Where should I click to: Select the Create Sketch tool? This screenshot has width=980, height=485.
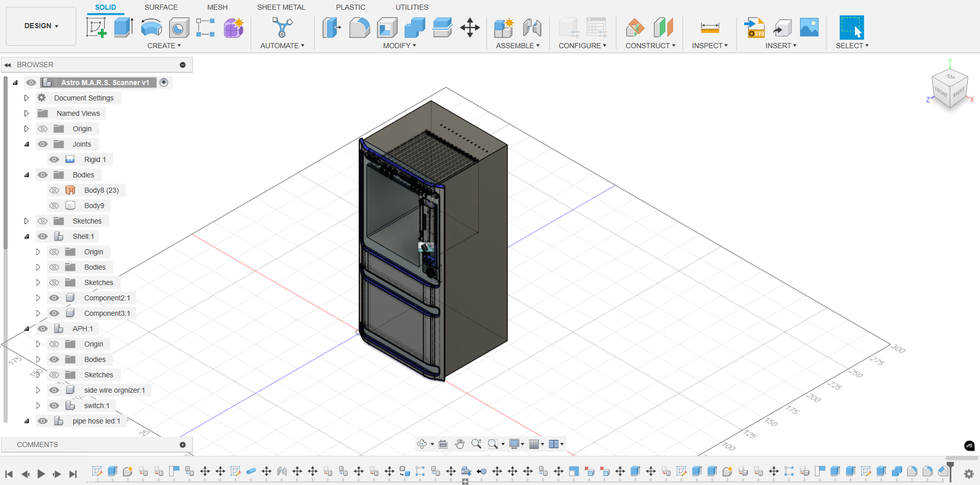96,28
